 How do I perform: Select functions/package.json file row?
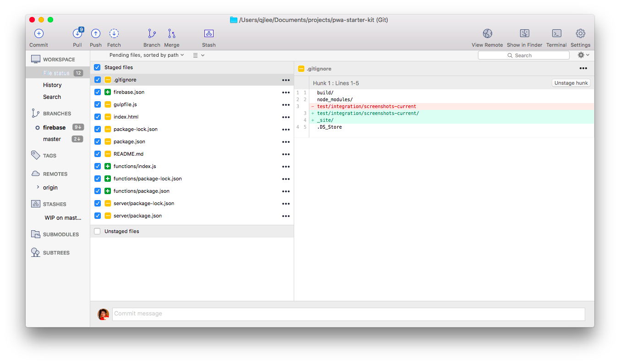coord(192,191)
